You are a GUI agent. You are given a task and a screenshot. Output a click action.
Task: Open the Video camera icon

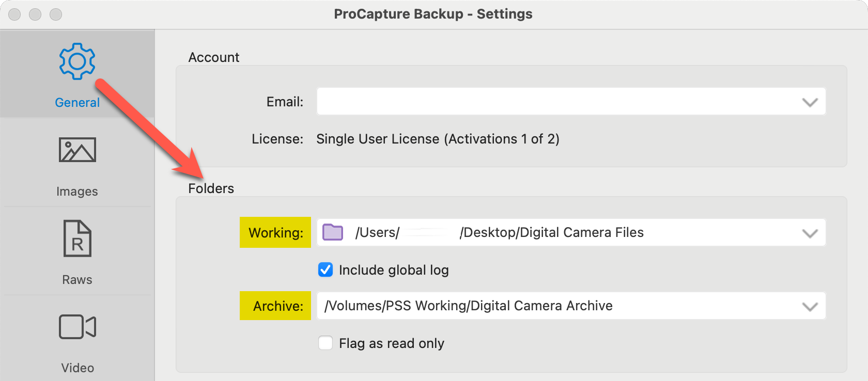77,327
